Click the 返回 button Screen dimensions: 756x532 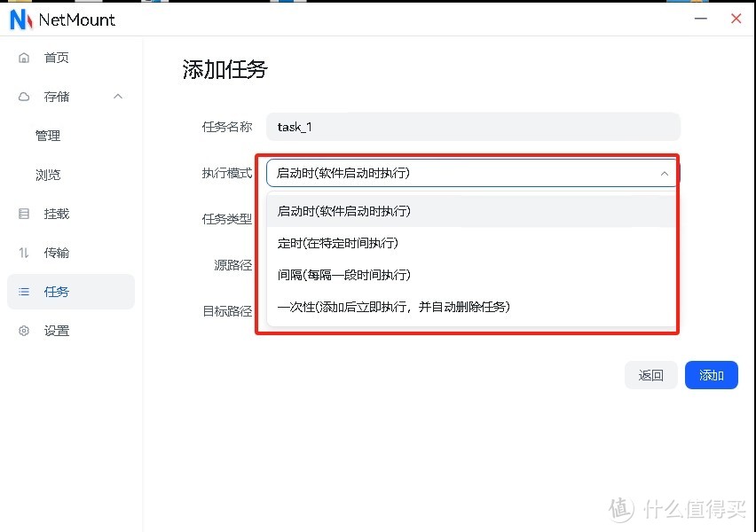pyautogui.click(x=651, y=375)
